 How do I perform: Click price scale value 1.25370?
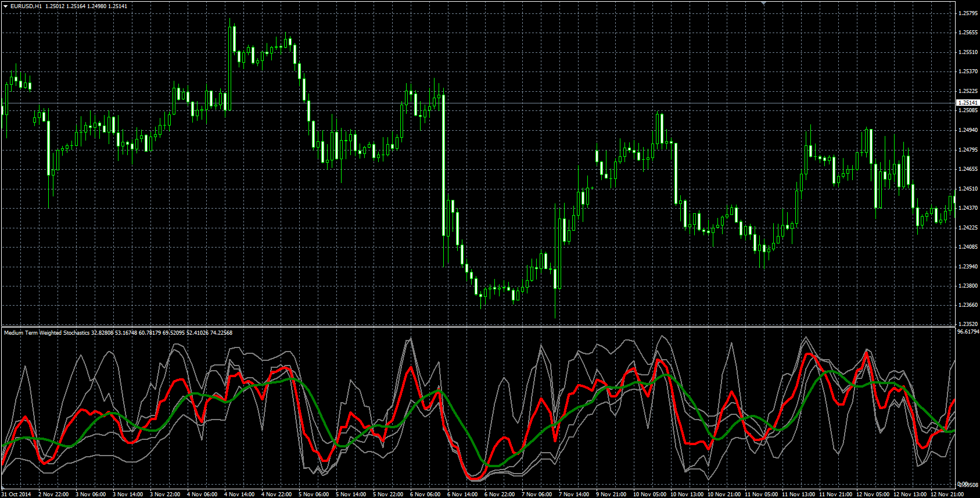click(967, 71)
